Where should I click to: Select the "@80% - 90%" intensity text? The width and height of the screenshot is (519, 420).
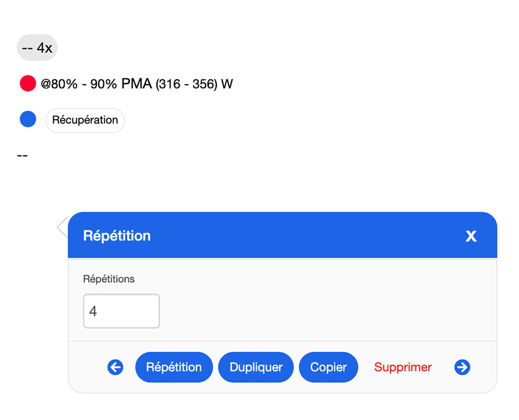[79, 84]
